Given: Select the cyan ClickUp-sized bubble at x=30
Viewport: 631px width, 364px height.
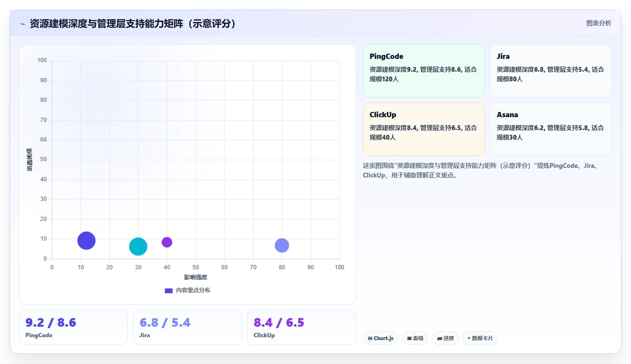Looking at the screenshot, I should pos(138,246).
